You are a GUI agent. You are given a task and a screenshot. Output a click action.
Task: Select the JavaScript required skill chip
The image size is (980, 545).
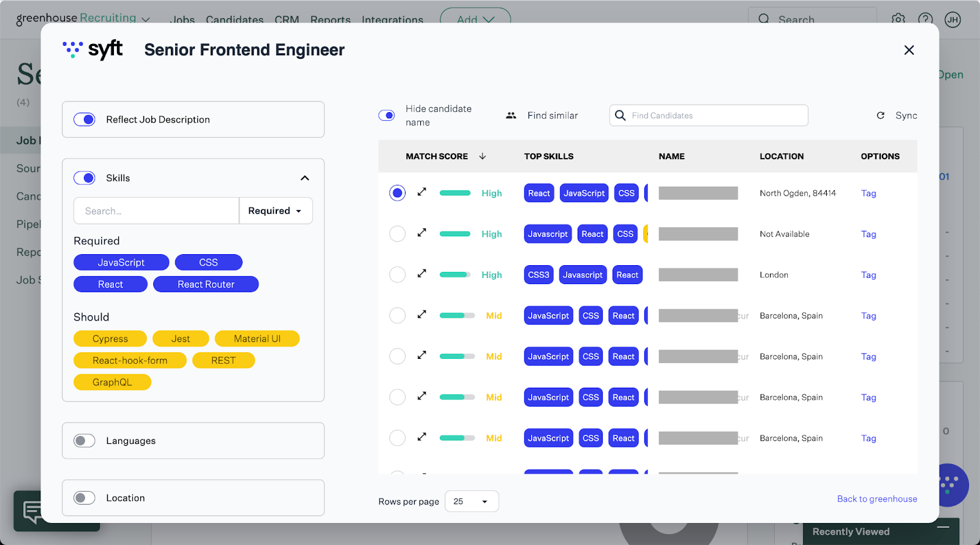click(121, 262)
